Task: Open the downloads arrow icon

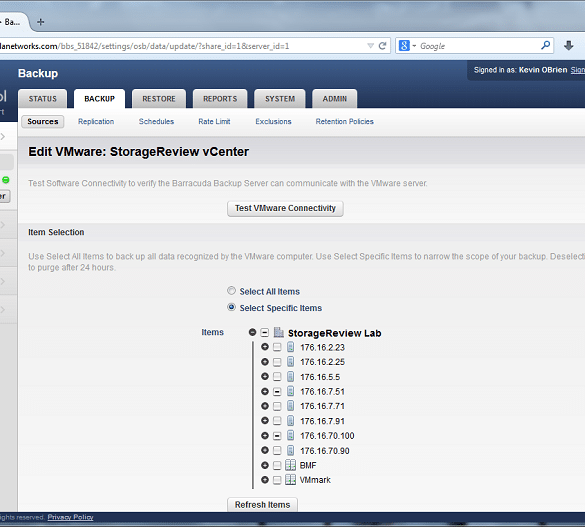Action: coord(569,46)
